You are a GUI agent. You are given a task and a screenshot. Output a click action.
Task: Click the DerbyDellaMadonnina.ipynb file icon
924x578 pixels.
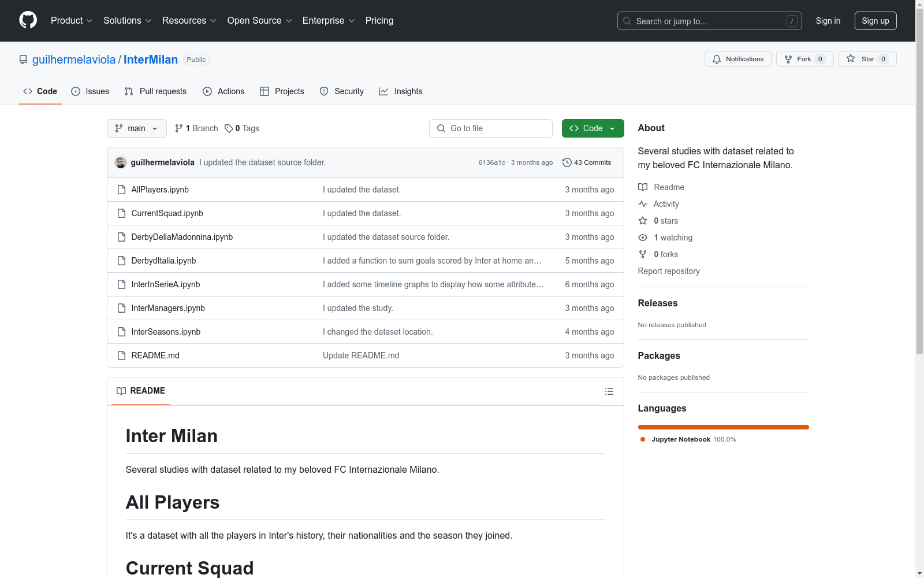point(121,237)
